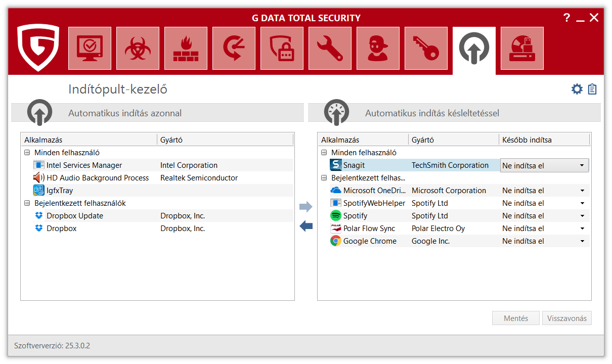Collapse the Bejelentkezett group in the delayed-start list
The height and width of the screenshot is (364, 612).
[324, 178]
